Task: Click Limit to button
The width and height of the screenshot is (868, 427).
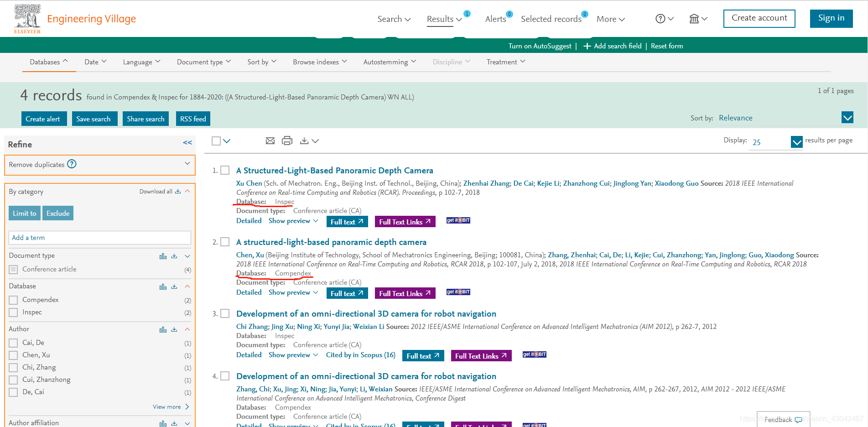Action: 25,213
